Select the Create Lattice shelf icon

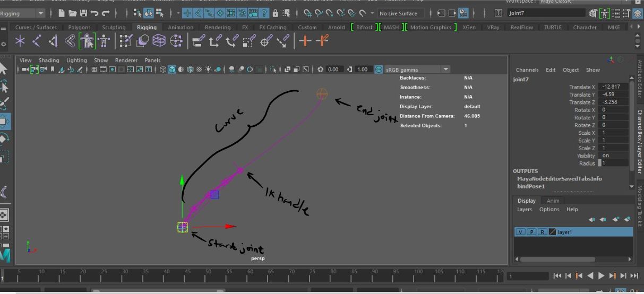click(159, 40)
